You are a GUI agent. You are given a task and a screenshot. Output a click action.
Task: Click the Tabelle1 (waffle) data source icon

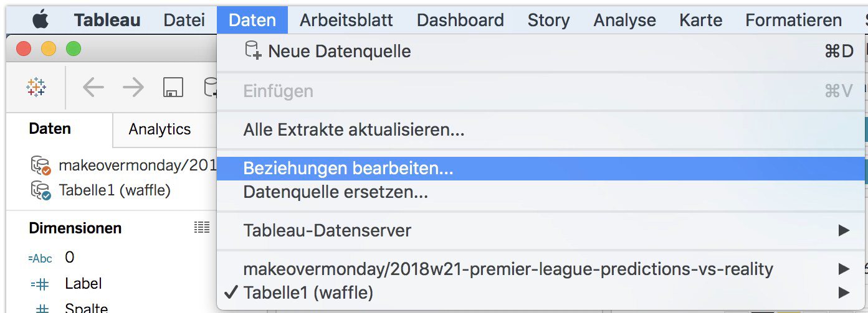pos(41,190)
